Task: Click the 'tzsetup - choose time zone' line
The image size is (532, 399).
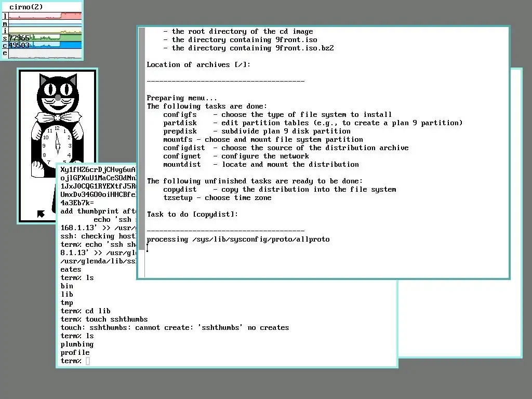Action: click(x=217, y=198)
